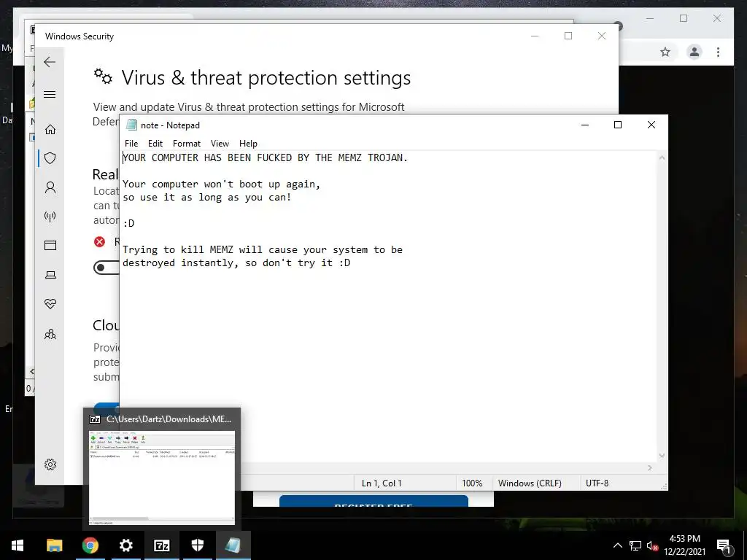This screenshot has width=747, height=560.
Task: Click the Ln 1, Col 1 status text
Action: click(382, 483)
